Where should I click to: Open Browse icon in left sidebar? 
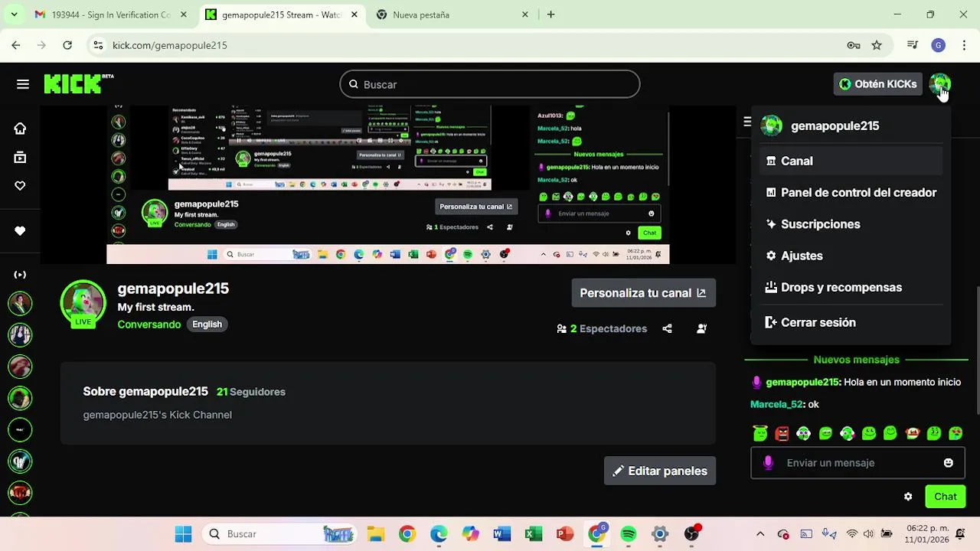20,158
